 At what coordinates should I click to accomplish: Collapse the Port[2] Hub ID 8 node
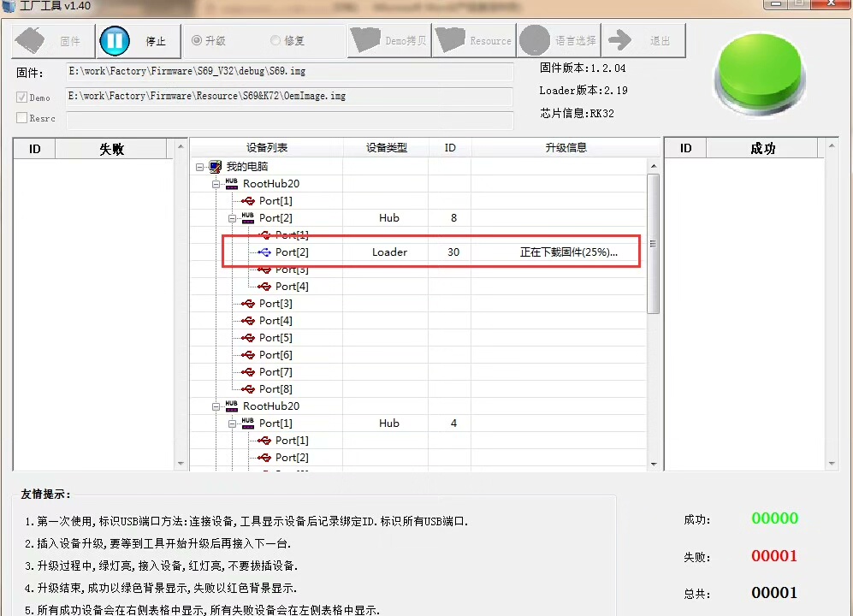click(x=233, y=218)
